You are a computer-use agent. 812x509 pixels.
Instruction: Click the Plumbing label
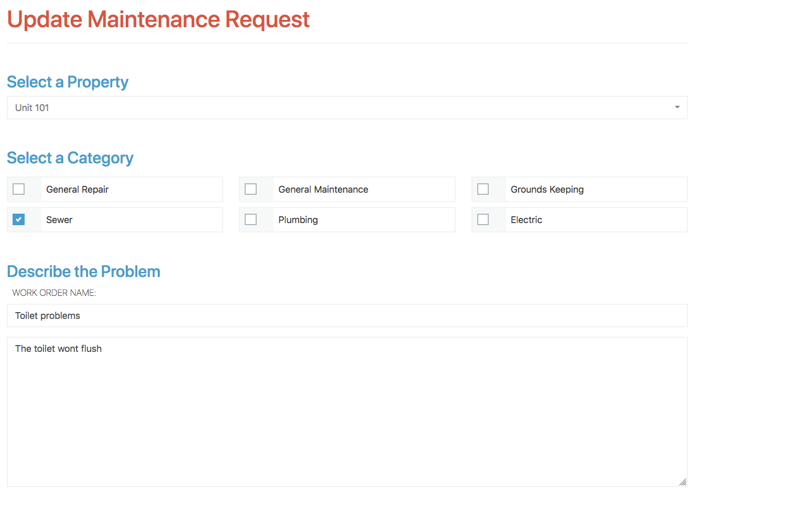(x=298, y=220)
